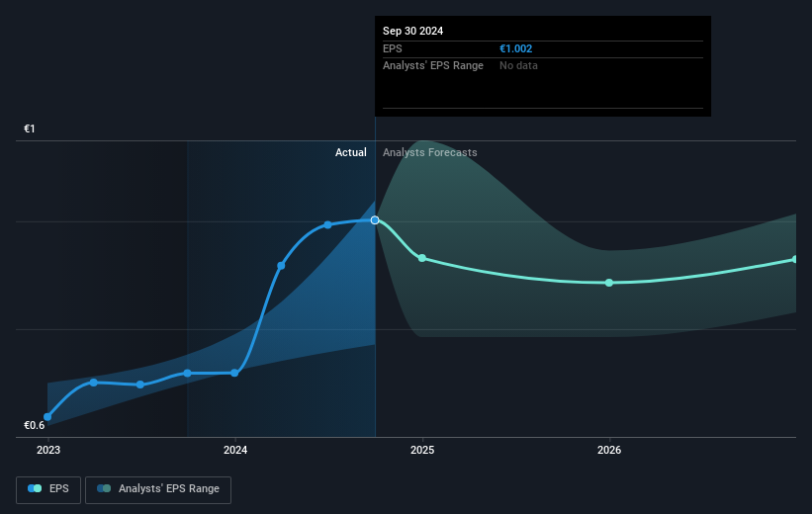Select the 2025 forecast EPS data point
Image resolution: width=812 pixels, height=514 pixels.
pyautogui.click(x=422, y=258)
